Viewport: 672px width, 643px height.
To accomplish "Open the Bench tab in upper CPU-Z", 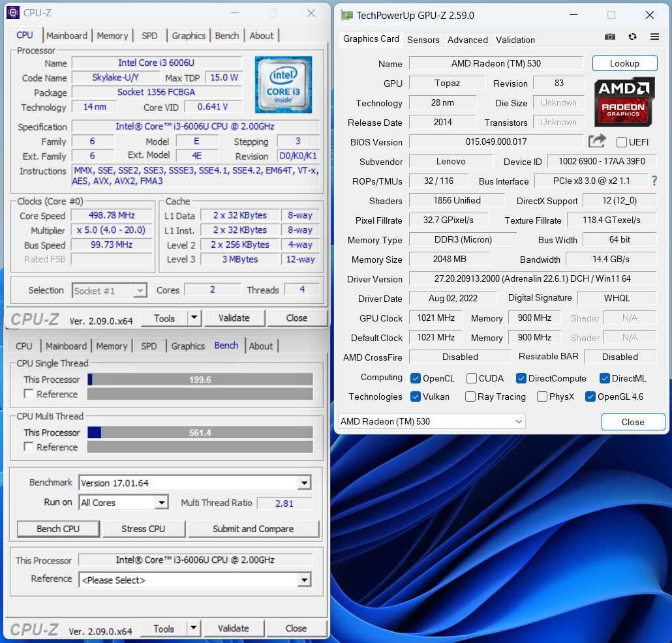I will tap(226, 36).
